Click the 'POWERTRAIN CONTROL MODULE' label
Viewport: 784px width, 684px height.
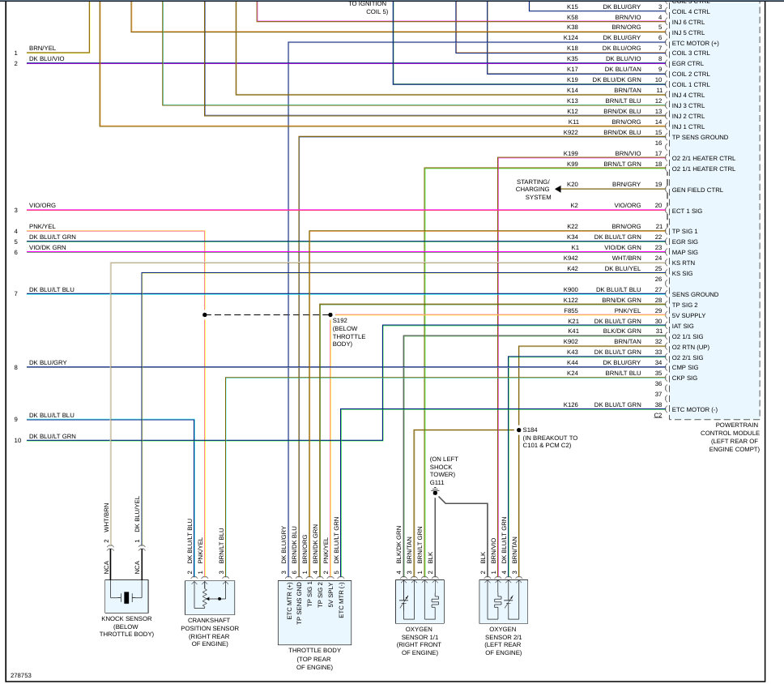point(730,429)
